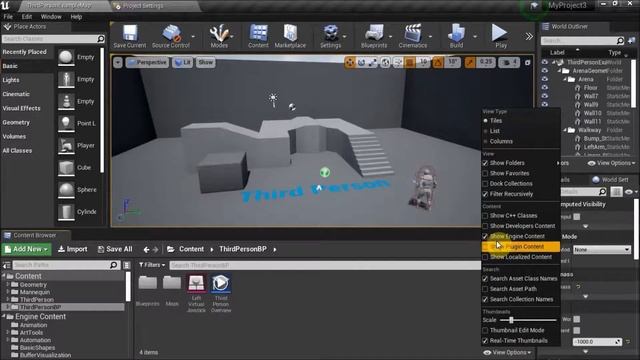Screen dimensions: 640x360
Task: Enable Show Developers Content checkbox
Action: (485, 226)
